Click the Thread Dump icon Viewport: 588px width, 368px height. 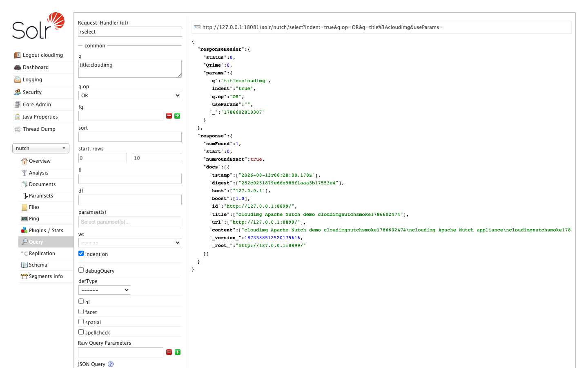pos(17,129)
